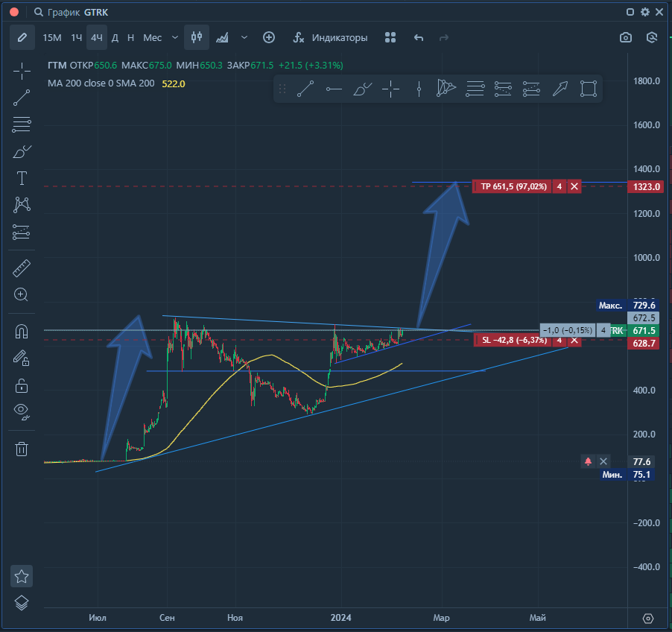Image resolution: width=672 pixels, height=632 pixels.
Task: Cancel the SL −42,8 stop-loss order
Action: click(574, 340)
